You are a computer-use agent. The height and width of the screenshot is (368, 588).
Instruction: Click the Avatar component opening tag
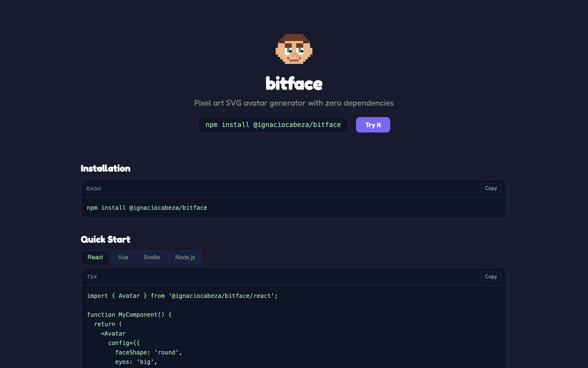coord(113,333)
